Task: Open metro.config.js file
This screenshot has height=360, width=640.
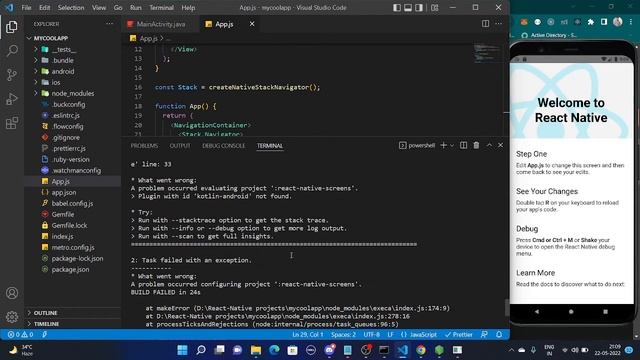Action: [x=73, y=247]
